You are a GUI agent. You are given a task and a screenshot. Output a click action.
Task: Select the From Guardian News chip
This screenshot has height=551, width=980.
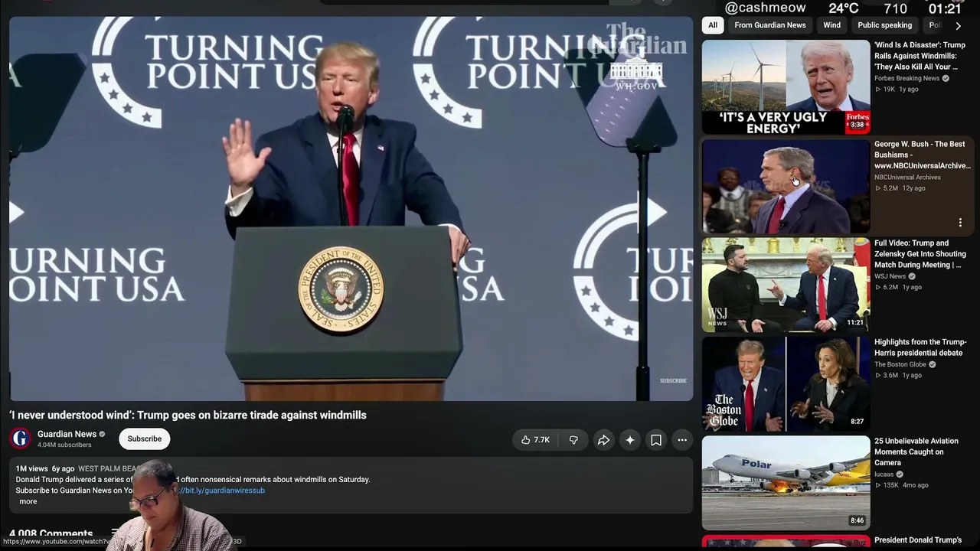(770, 25)
